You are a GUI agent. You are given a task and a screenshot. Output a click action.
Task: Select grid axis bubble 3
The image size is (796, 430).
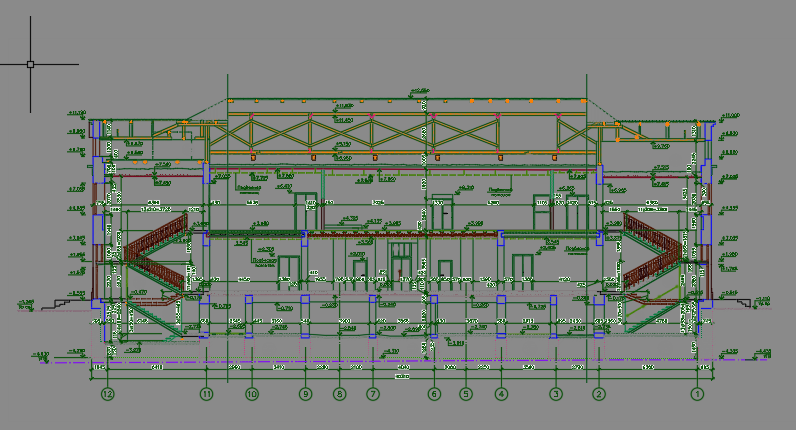[555, 395]
